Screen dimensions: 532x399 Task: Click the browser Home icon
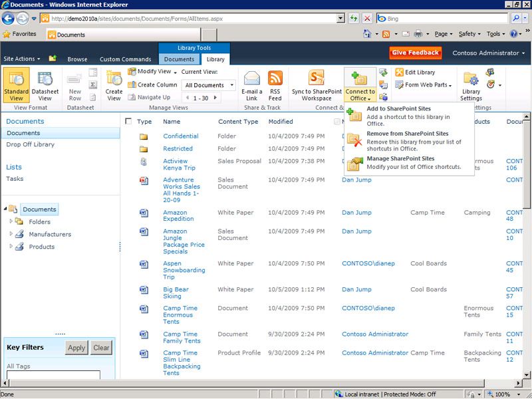tap(367, 34)
